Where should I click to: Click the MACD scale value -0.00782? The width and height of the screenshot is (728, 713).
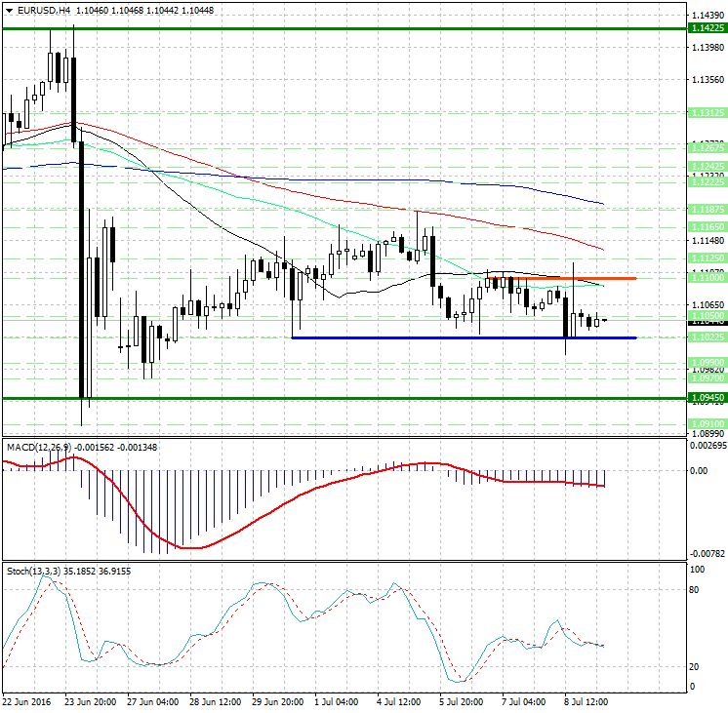point(708,553)
